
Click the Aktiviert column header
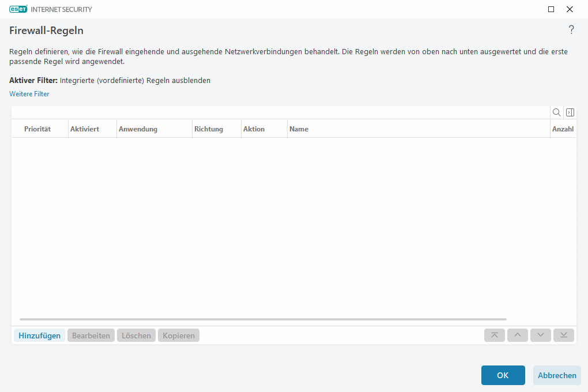(x=84, y=129)
